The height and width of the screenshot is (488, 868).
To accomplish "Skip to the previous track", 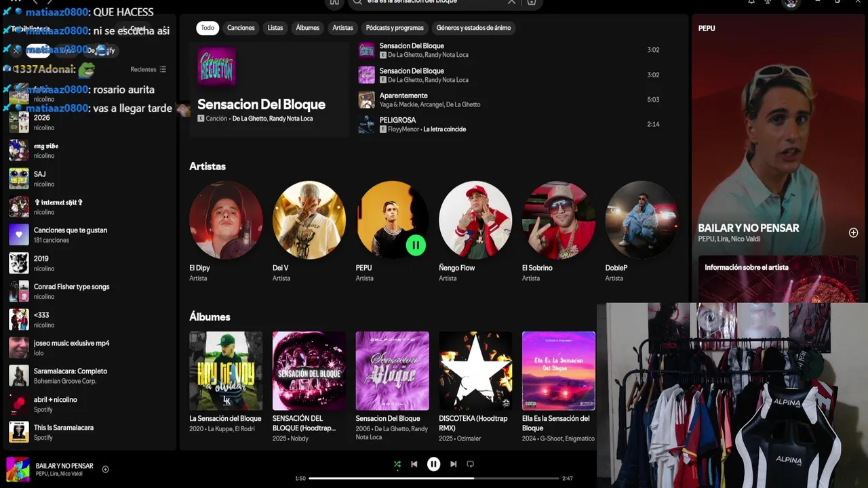I will point(414,464).
